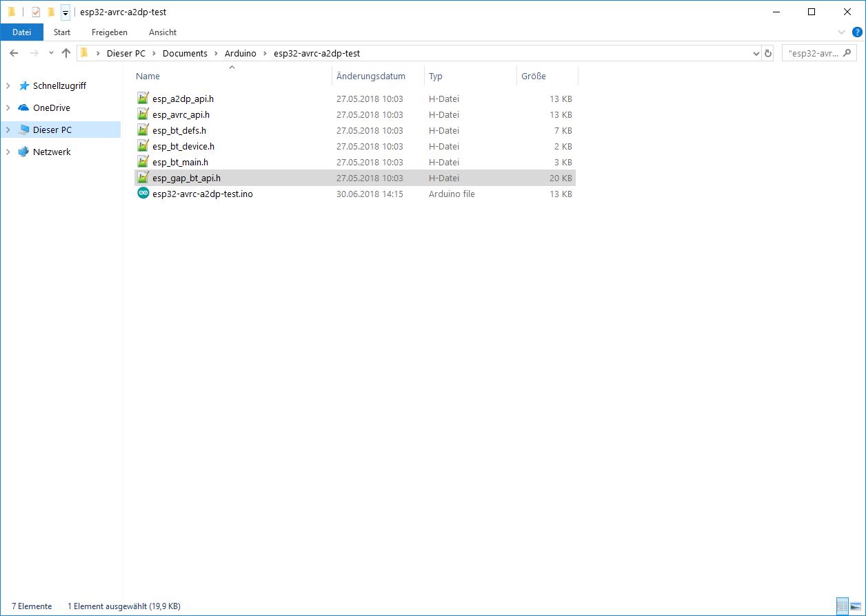866x616 pixels.
Task: Select Schnellzugriff in navigation pane
Action: click(x=59, y=86)
